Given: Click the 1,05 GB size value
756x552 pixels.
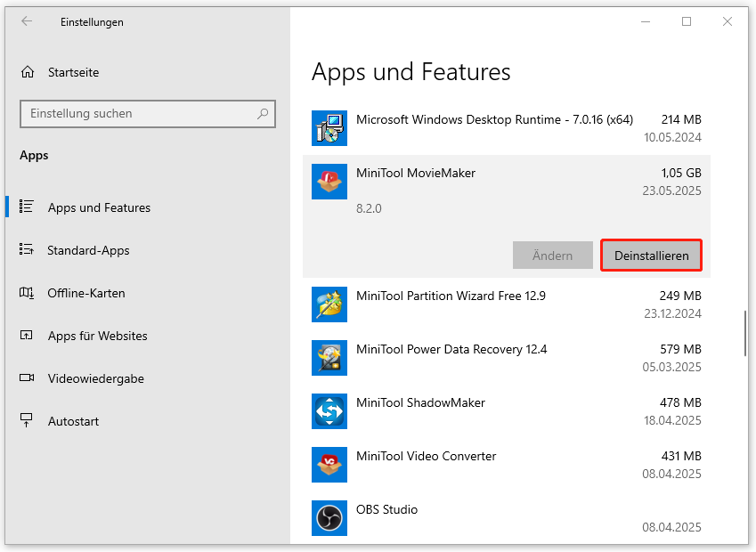Looking at the screenshot, I should 681,173.
